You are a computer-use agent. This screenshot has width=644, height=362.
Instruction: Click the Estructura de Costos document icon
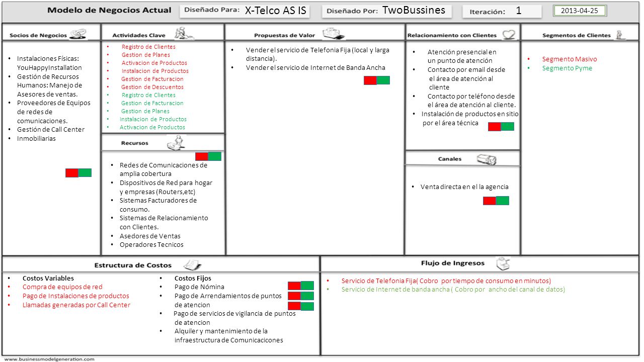192,264
